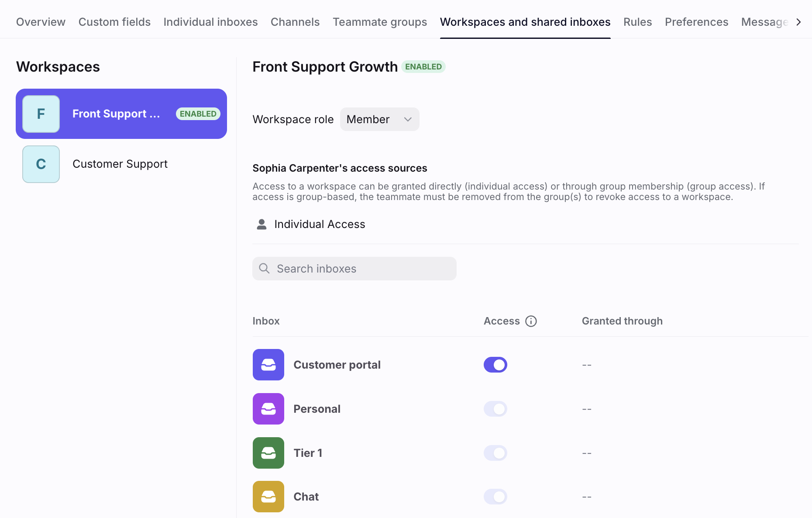
Task: Click the Customer portal inbox name
Action: tap(337, 365)
